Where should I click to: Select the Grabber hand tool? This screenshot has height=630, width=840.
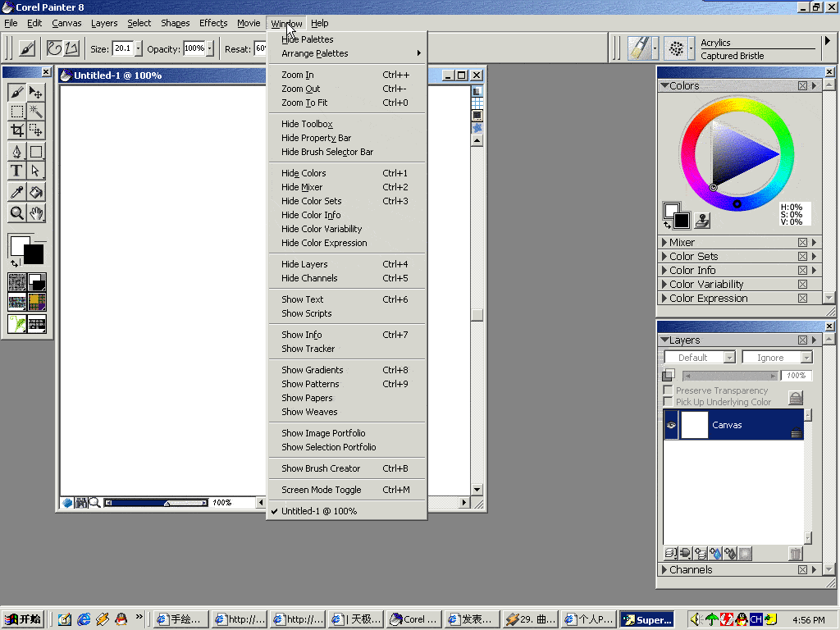36,212
